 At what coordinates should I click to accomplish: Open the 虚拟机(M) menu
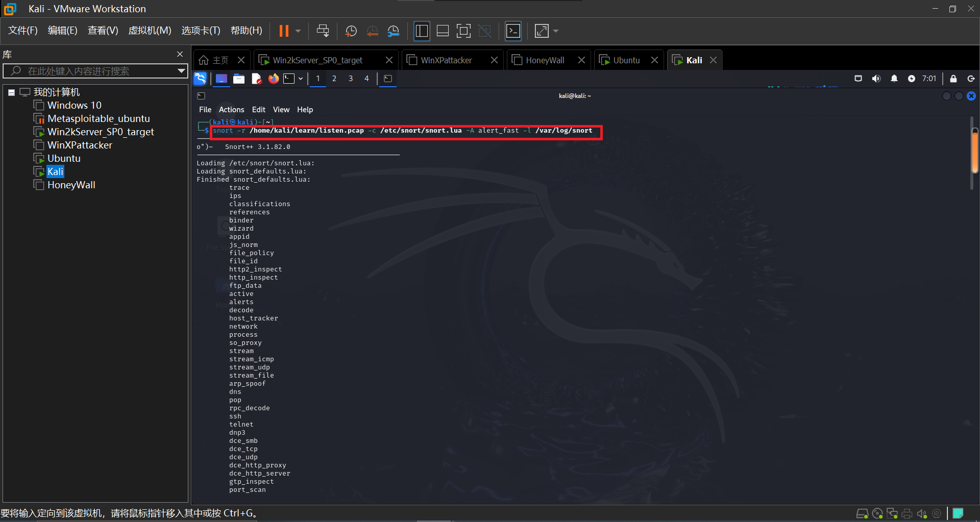tap(150, 31)
